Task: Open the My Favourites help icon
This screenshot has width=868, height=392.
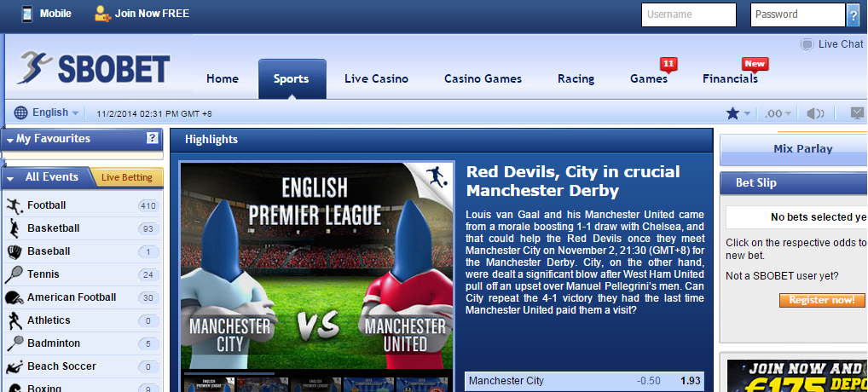Action: (x=153, y=138)
